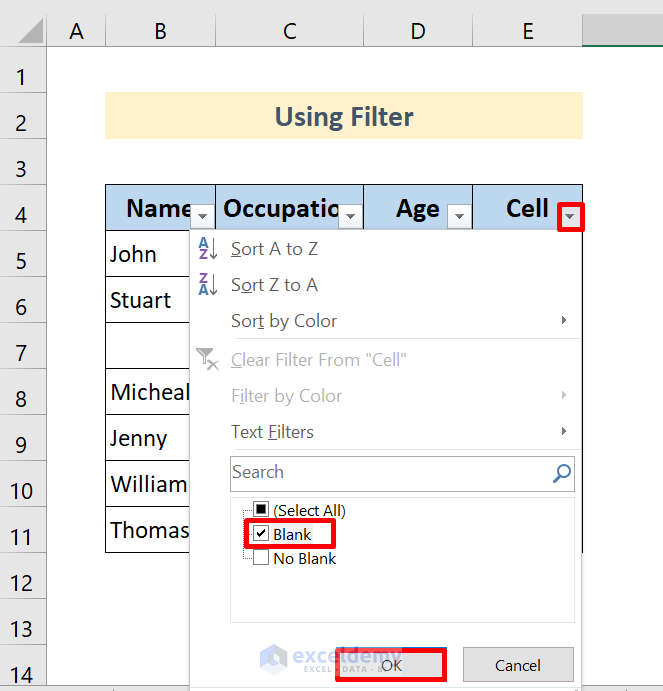Select row 9 header
The image size is (663, 691).
point(23,438)
